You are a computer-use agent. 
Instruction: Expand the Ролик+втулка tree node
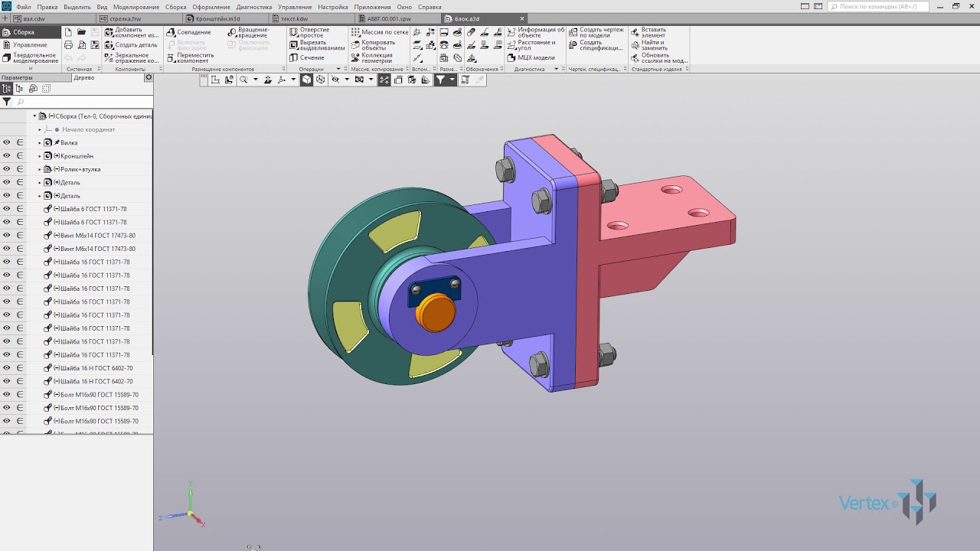40,169
